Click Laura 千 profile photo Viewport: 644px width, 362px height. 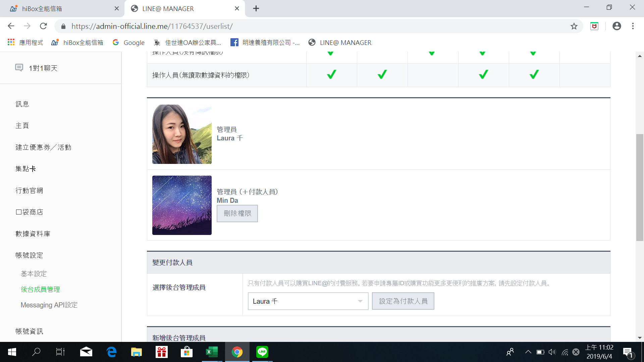[182, 134]
